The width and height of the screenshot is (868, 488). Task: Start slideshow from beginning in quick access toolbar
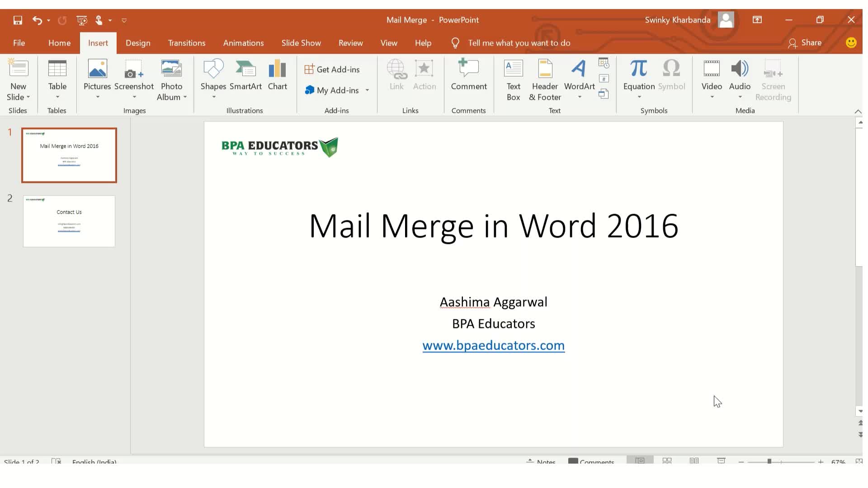82,20
